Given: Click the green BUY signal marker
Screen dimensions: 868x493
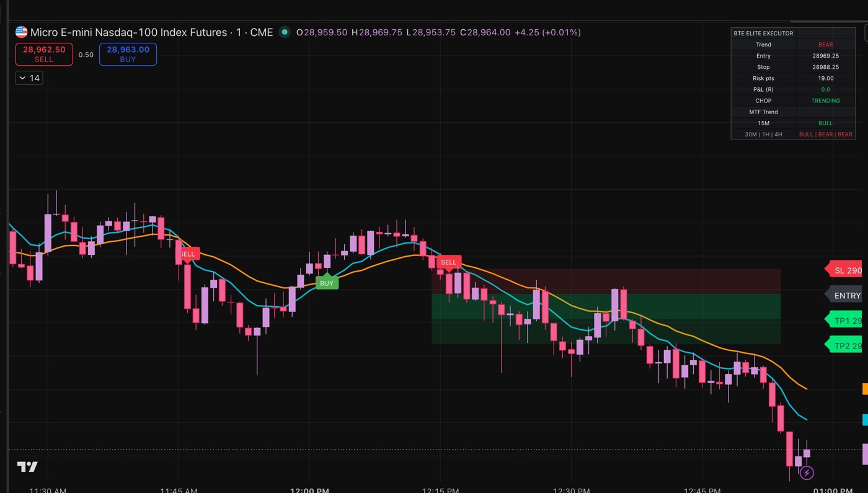Looking at the screenshot, I should click(327, 283).
